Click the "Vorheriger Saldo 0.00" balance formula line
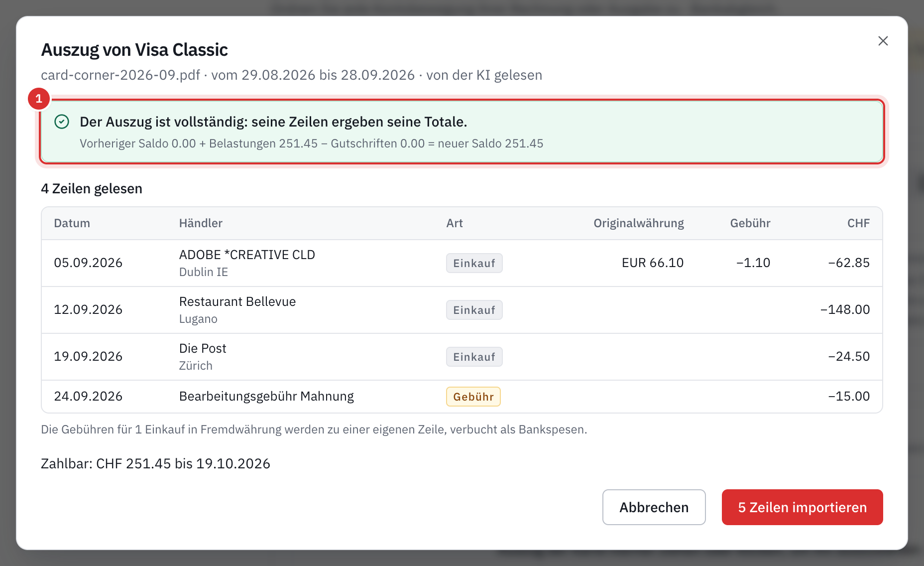 [312, 143]
